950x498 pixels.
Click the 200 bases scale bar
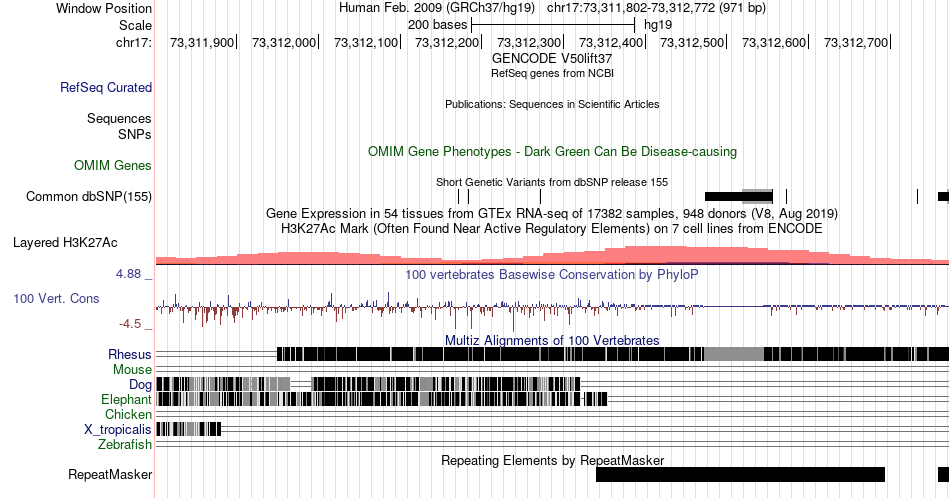[x=553, y=25]
